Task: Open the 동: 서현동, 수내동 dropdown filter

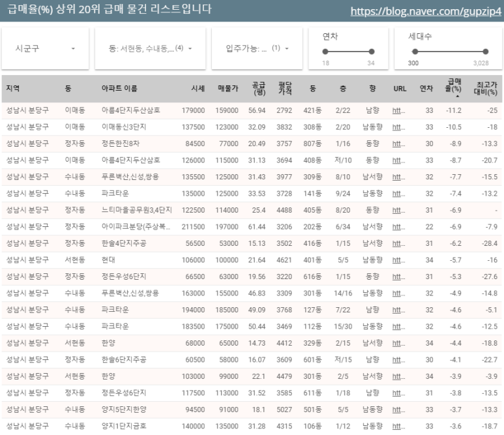Action: [150, 48]
